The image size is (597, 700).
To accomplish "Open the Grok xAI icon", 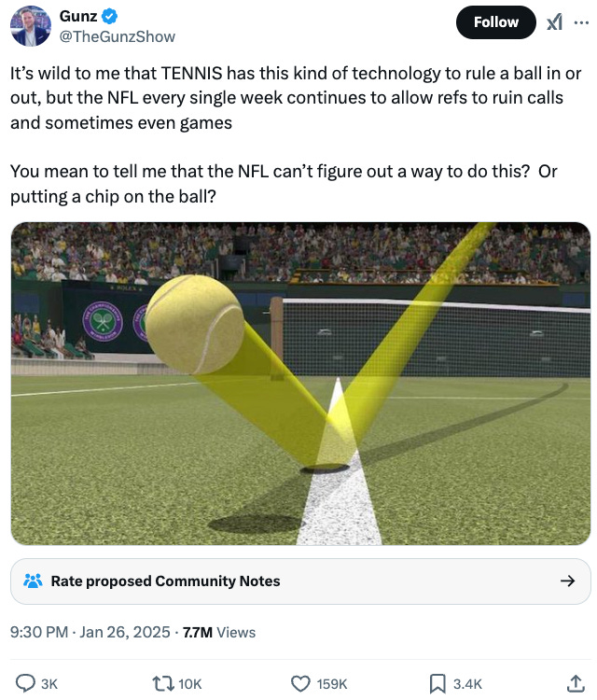I will [x=555, y=21].
